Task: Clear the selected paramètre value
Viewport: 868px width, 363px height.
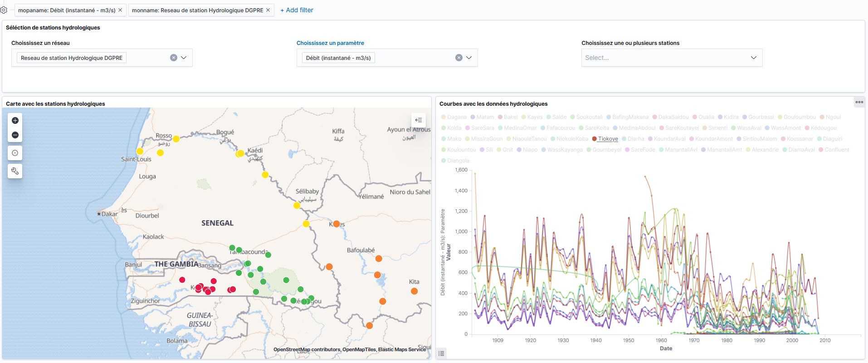Action: (x=459, y=58)
